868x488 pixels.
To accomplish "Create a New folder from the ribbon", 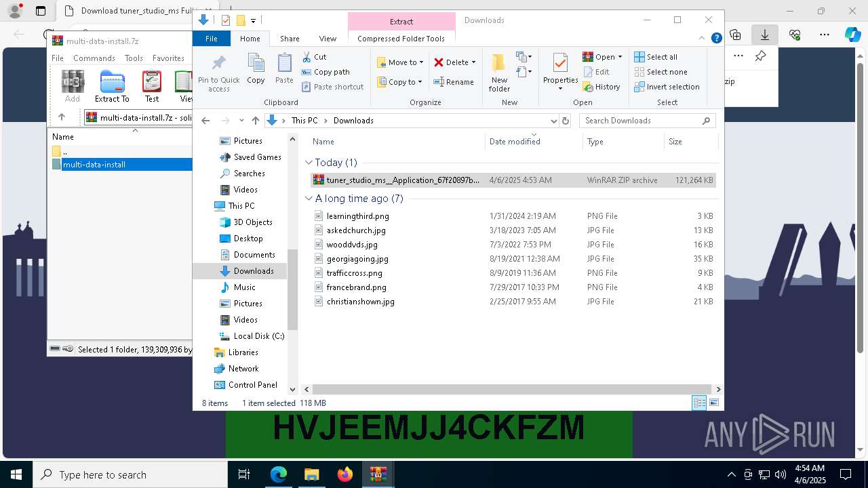I will (x=499, y=73).
